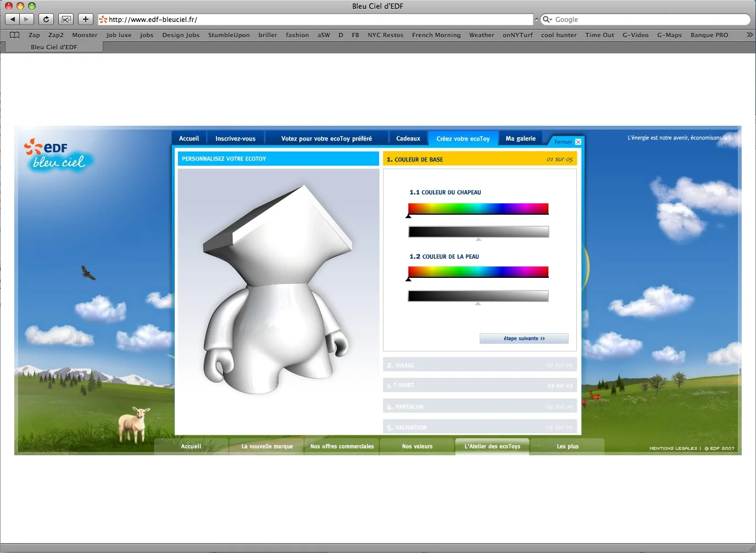Open the Zap2 bookmark
This screenshot has height=553, width=756.
pyautogui.click(x=56, y=35)
